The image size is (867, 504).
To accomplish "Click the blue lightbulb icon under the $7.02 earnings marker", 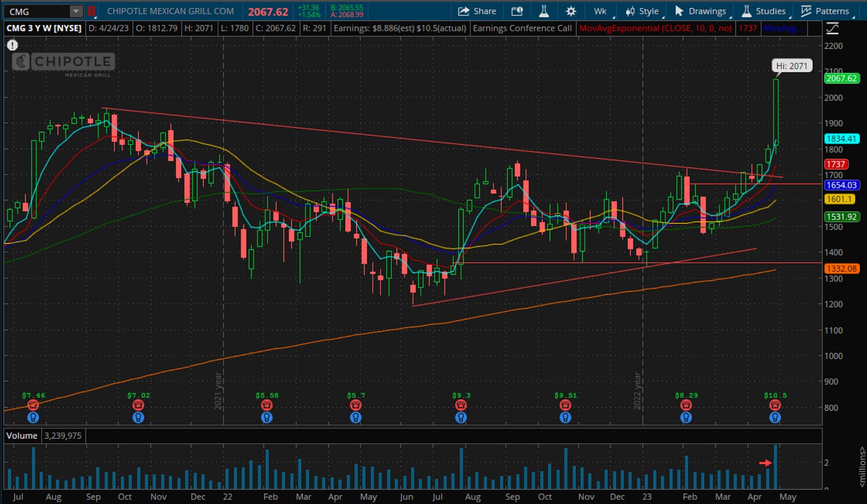I will click(138, 418).
